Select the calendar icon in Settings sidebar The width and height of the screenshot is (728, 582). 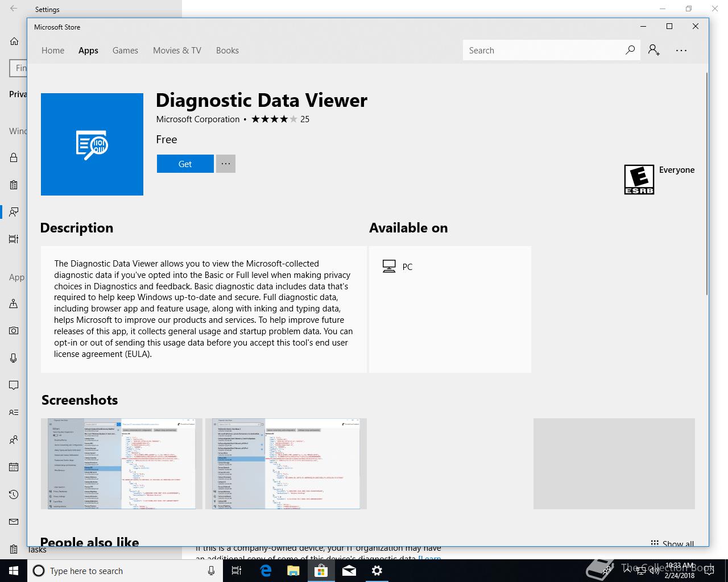click(x=14, y=467)
